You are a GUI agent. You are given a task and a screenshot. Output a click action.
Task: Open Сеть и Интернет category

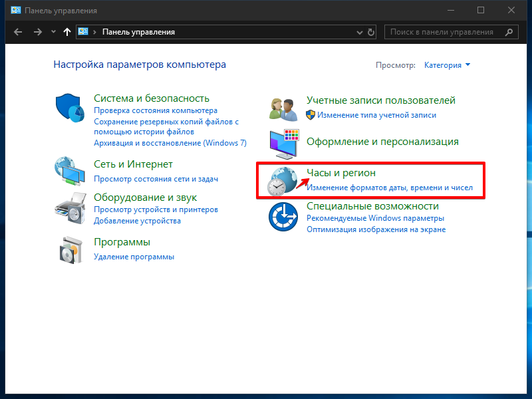(133, 164)
